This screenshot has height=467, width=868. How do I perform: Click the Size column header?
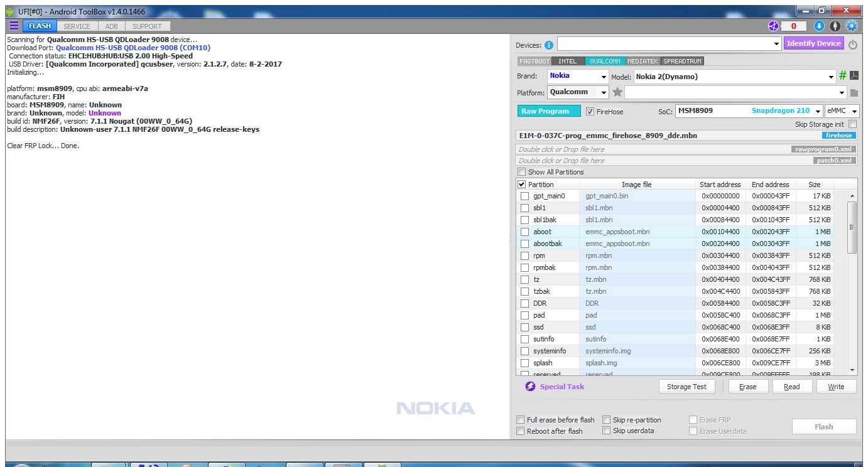pos(815,185)
